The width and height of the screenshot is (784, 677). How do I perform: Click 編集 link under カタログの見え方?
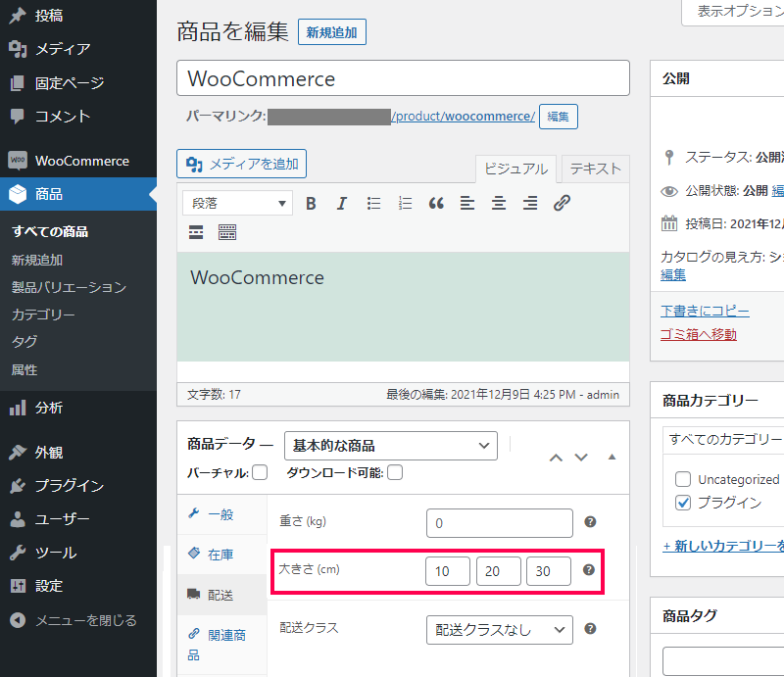pos(673,274)
